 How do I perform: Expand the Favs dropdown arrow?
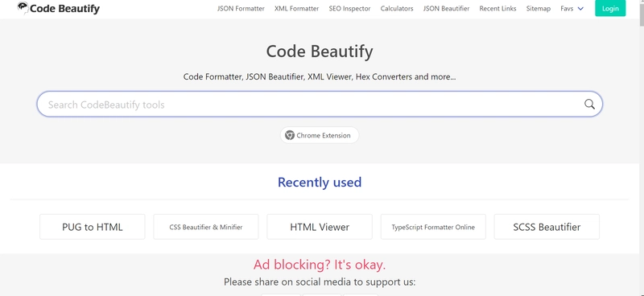click(x=580, y=9)
